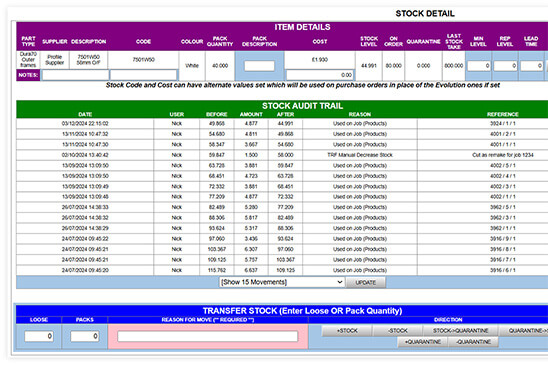548x367 pixels.
Task: Click the Min Level input field
Action: point(479,66)
